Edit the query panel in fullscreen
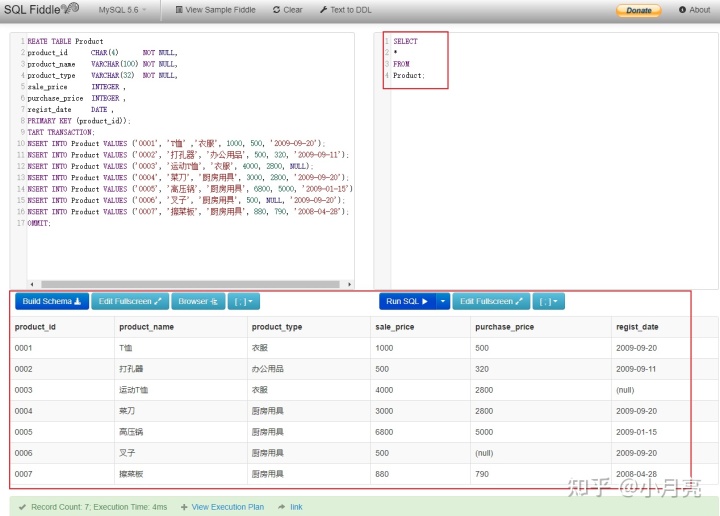This screenshot has height=516, width=720. pos(491,301)
